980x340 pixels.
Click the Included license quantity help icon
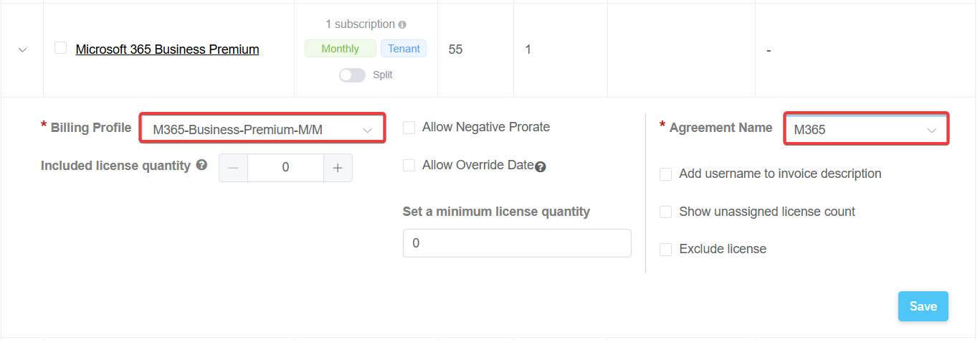point(202,165)
